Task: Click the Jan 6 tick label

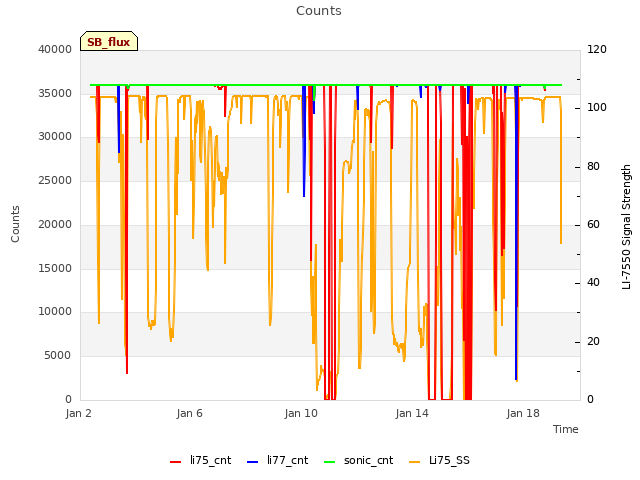Action: (x=189, y=413)
